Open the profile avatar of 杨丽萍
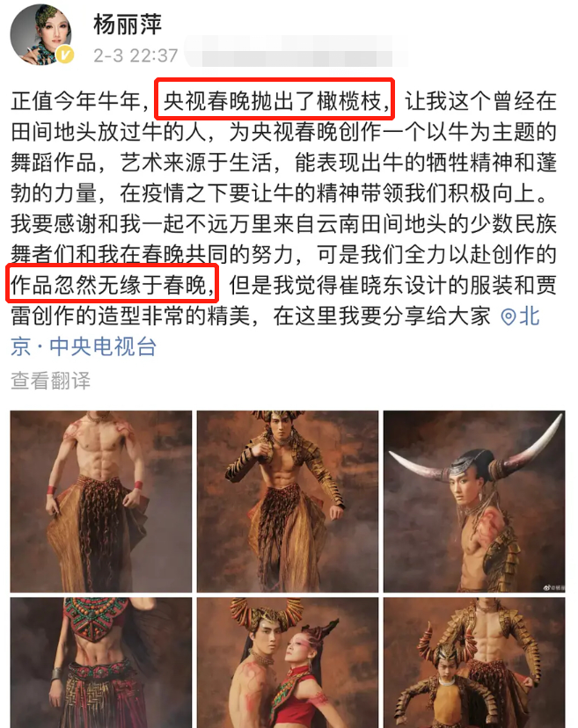Screen dimensions: 578x728 pyautogui.click(x=41, y=35)
